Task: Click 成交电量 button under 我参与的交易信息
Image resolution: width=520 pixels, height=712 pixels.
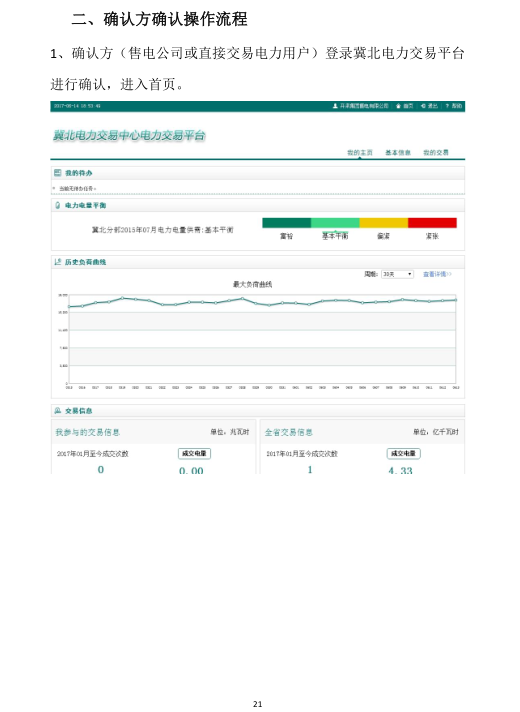Action: [194, 453]
